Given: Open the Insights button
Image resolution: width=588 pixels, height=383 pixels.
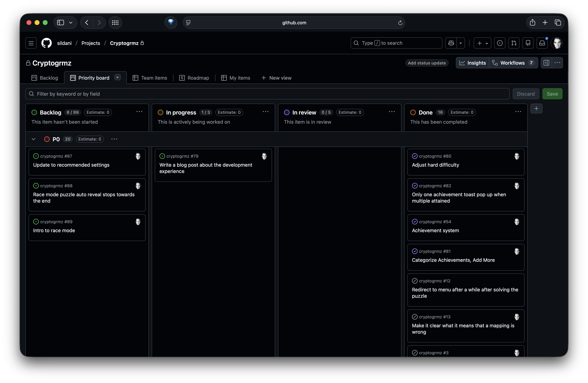Looking at the screenshot, I should (x=472, y=63).
